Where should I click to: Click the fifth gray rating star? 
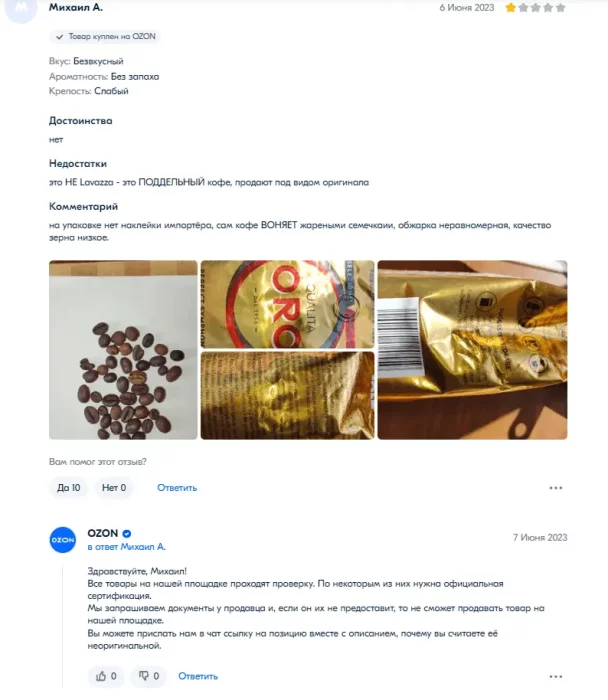coord(561,8)
